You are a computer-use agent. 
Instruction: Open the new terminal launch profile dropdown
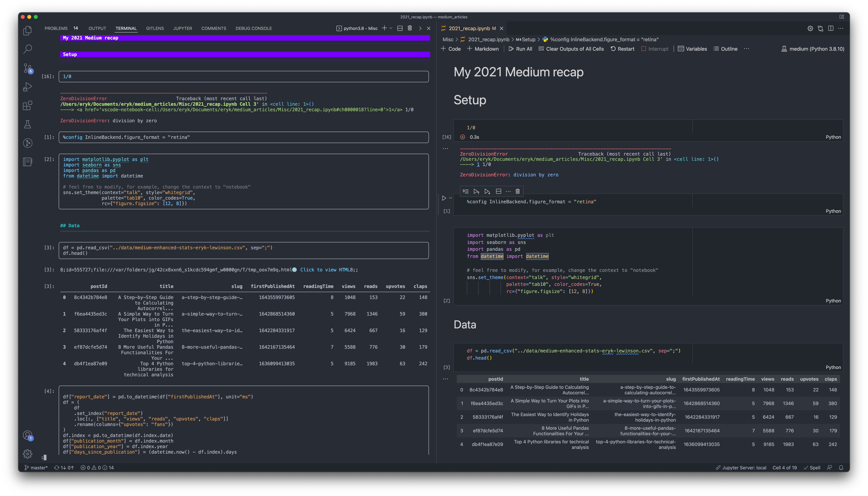(x=391, y=28)
